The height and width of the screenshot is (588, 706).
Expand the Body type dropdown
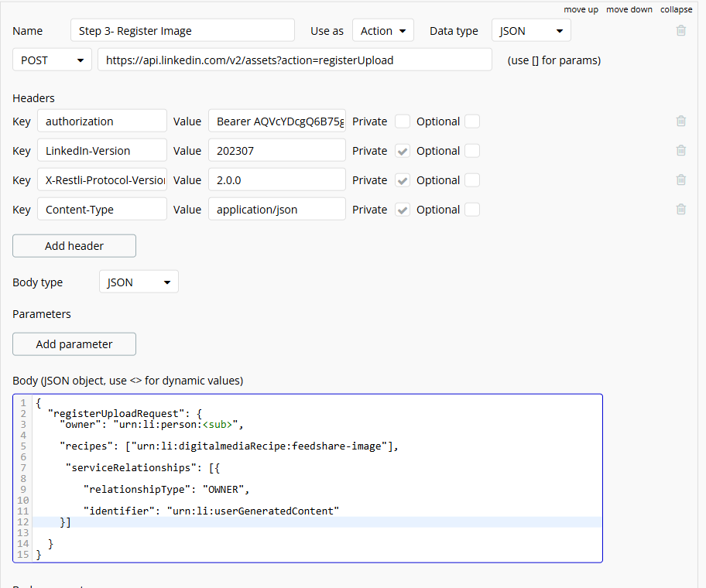[139, 282]
